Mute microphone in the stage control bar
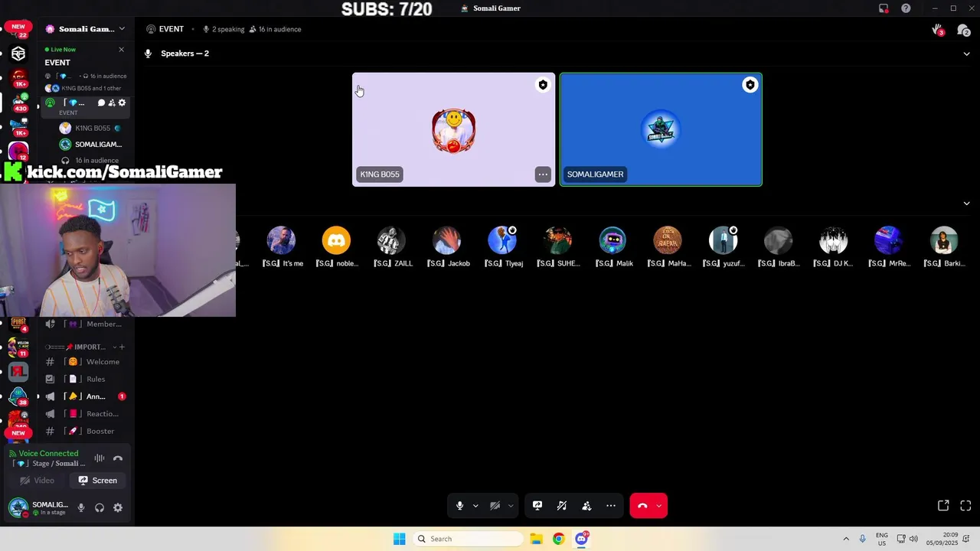 coord(459,506)
